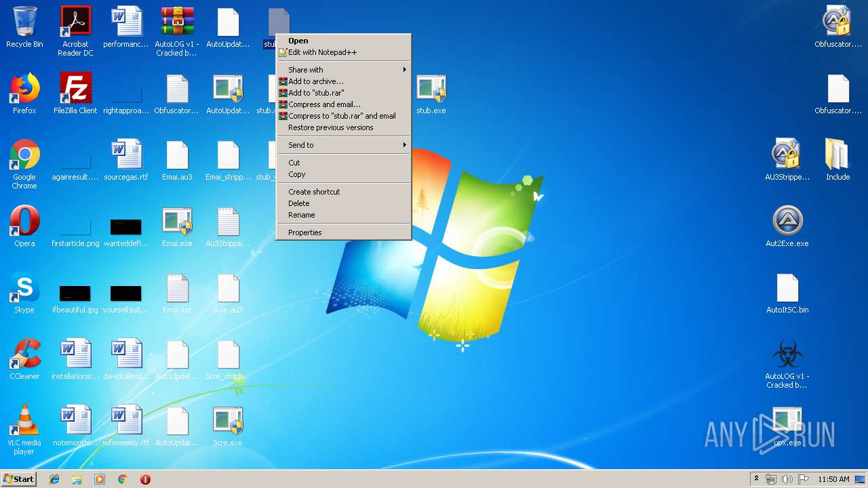868x488 pixels.
Task: Select the Scre.exe desktop file
Action: coord(228,426)
